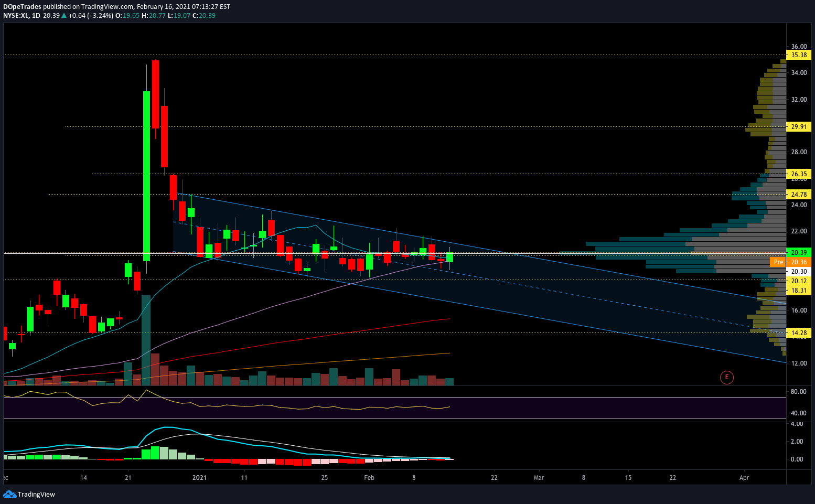The image size is (815, 504).
Task: Select the 29.91 yellow price level label
Action: point(799,127)
